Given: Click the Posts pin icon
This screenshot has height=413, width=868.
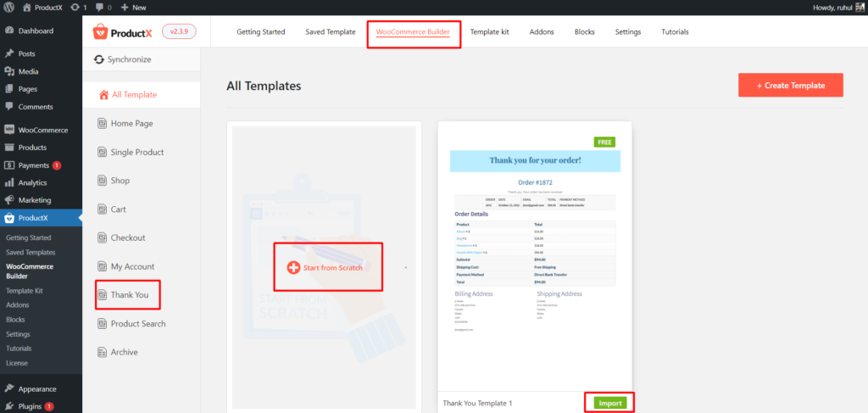Looking at the screenshot, I should (x=9, y=53).
